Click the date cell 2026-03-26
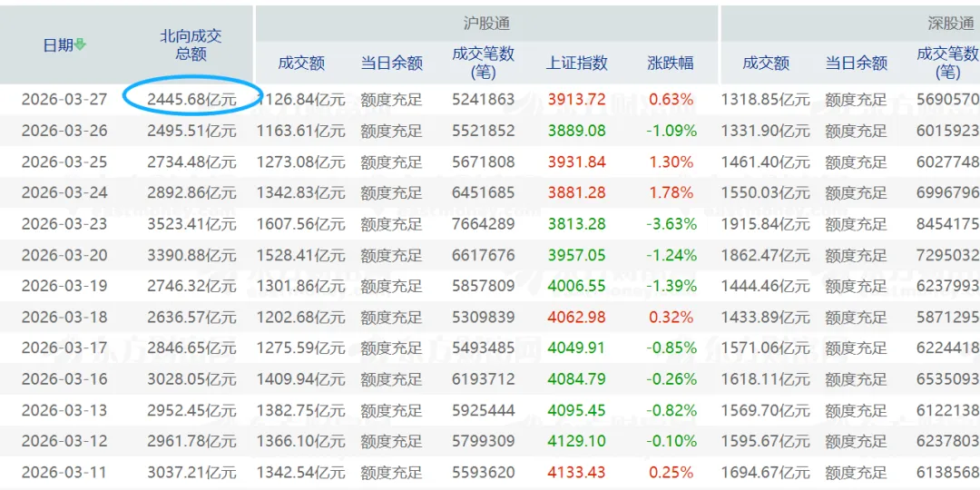The width and height of the screenshot is (980, 490). [x=64, y=131]
